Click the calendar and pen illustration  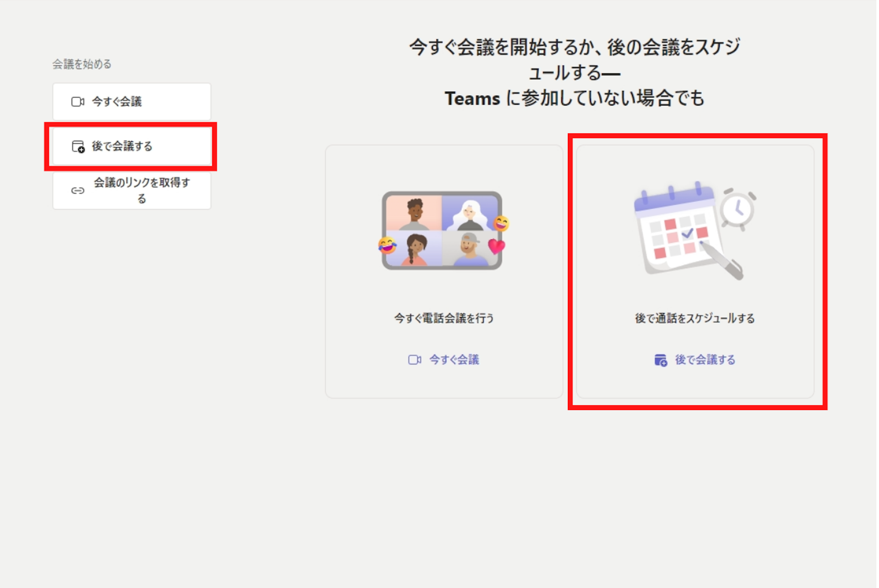click(x=687, y=232)
